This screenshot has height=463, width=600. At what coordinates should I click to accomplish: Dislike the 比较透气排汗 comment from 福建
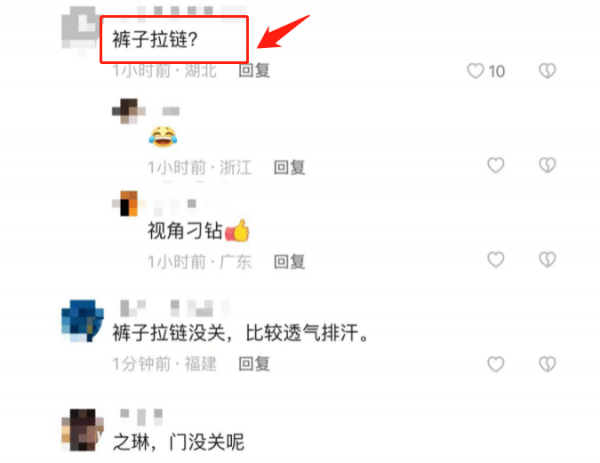(547, 364)
